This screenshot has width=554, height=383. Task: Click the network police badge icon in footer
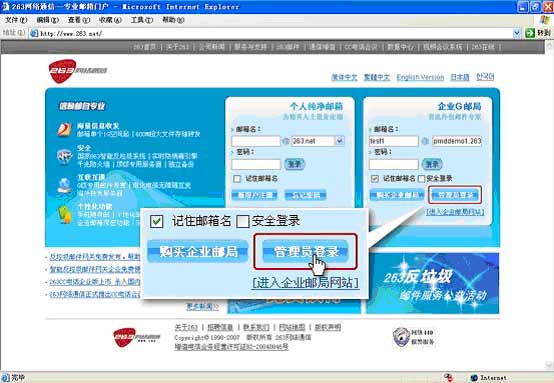tap(401, 337)
